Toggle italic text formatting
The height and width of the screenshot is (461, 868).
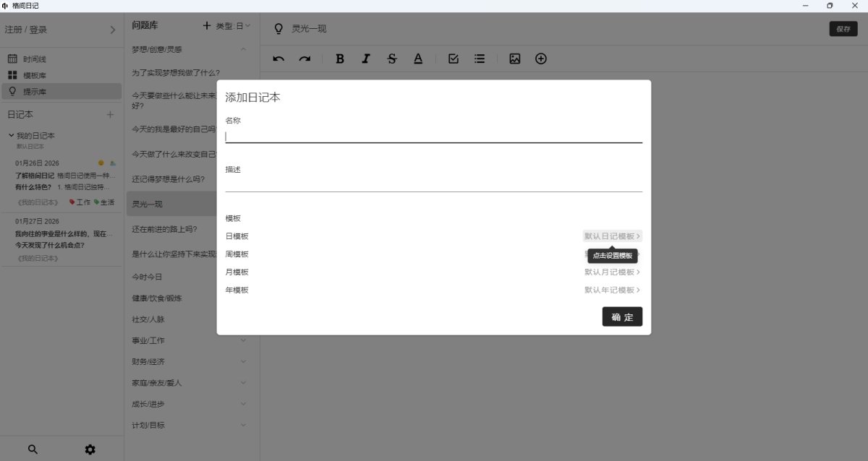pyautogui.click(x=366, y=59)
